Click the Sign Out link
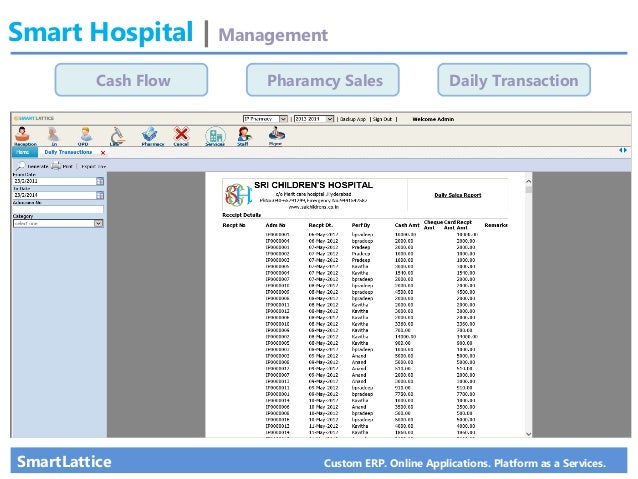This screenshot has width=638, height=479. point(382,119)
